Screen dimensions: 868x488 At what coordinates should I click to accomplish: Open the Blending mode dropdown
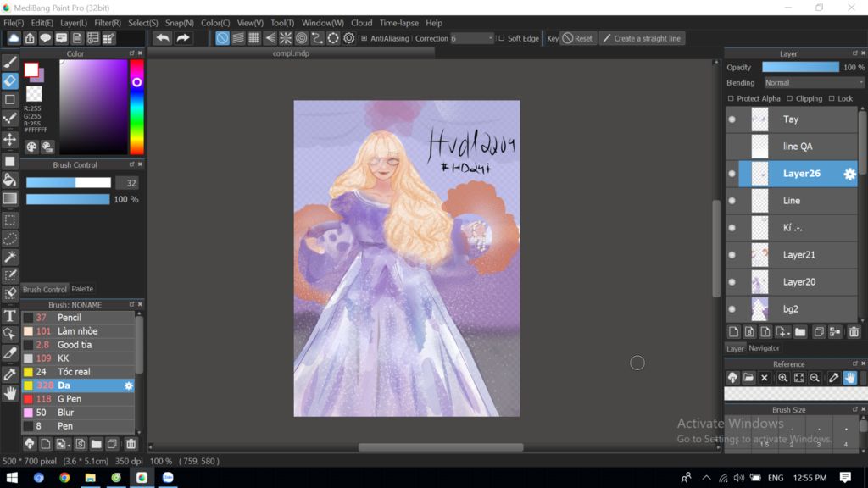click(813, 83)
